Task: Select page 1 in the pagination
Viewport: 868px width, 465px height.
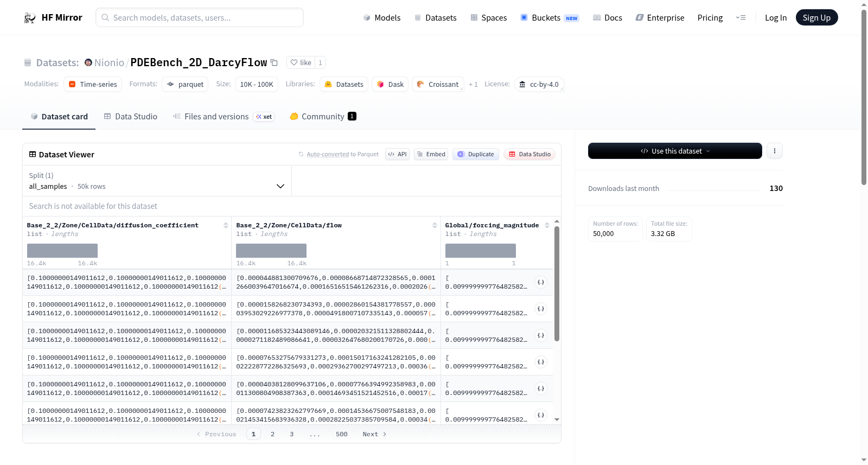Action: click(x=253, y=434)
